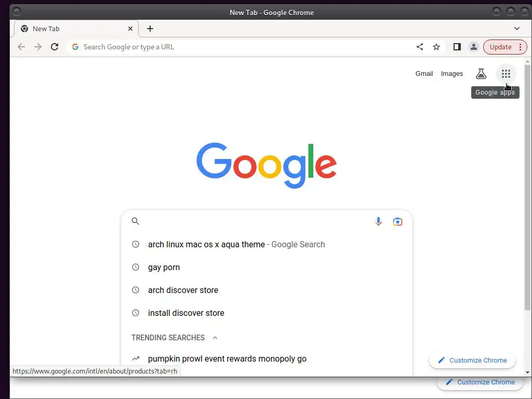Click clock icon beside arch discover store
The height and width of the screenshot is (399, 532).
136,290
